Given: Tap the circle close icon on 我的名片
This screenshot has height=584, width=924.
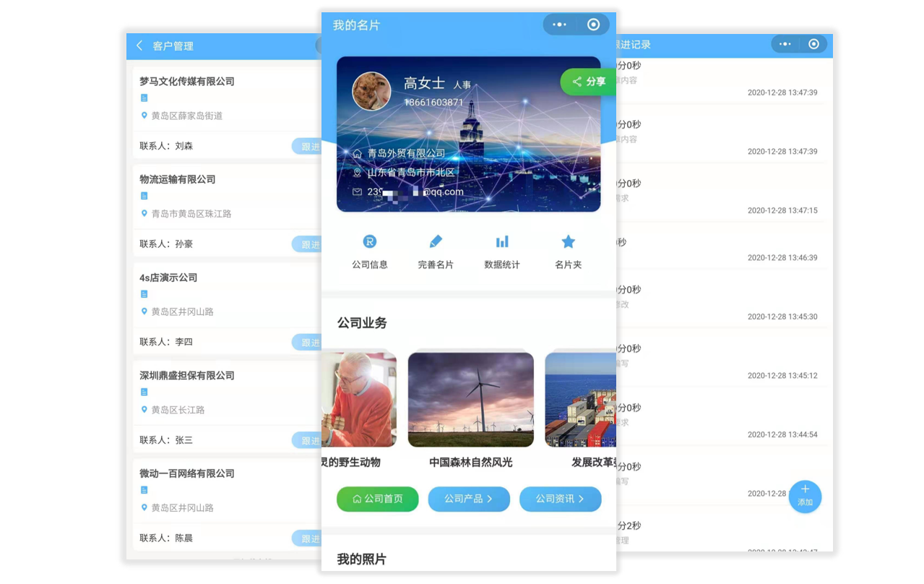Looking at the screenshot, I should click(x=593, y=25).
